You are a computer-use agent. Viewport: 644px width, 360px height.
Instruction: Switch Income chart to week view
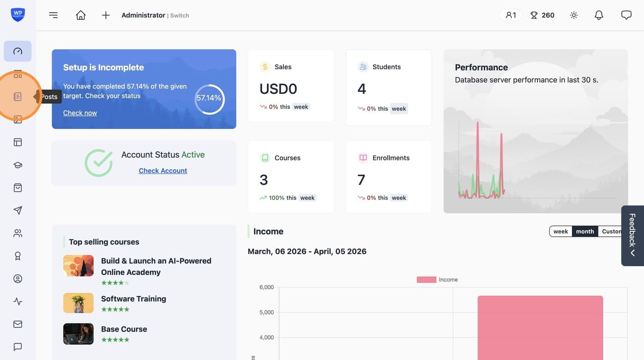point(561,231)
